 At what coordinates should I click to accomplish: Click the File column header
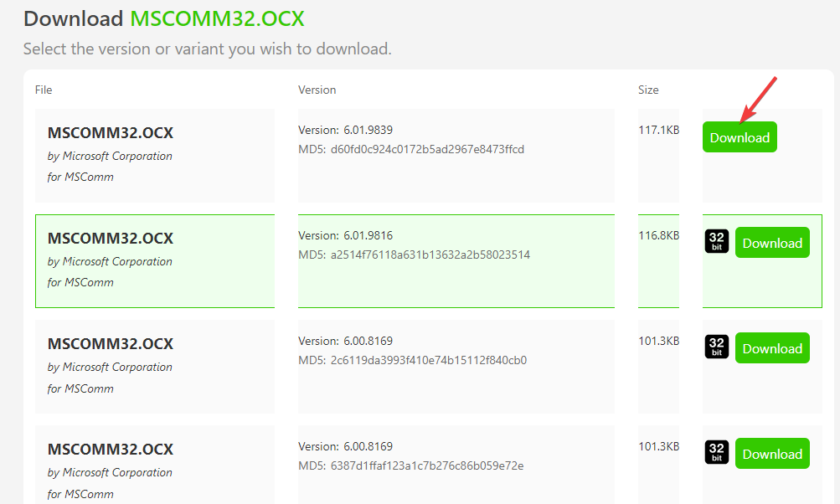tap(44, 90)
